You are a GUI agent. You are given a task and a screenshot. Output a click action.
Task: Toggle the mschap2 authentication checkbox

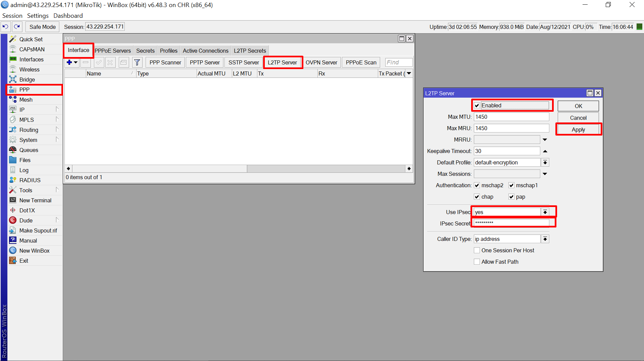(x=477, y=185)
